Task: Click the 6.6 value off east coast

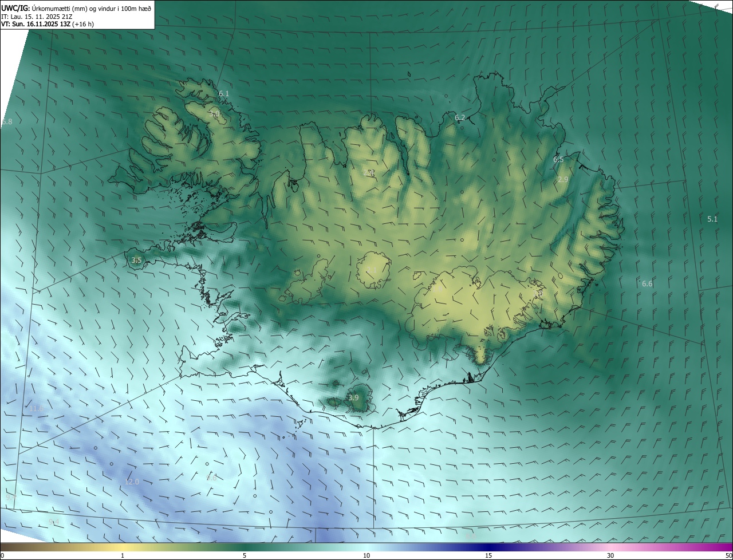Action: pyautogui.click(x=647, y=283)
